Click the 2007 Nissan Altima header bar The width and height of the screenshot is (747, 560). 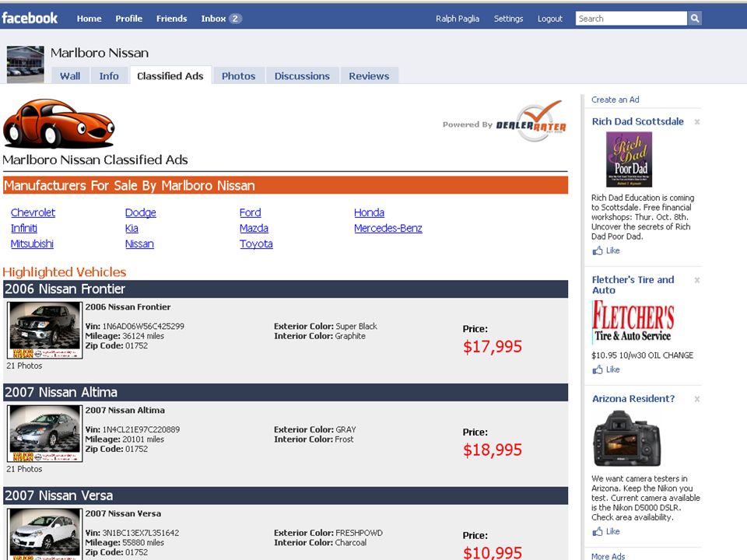[x=286, y=392]
